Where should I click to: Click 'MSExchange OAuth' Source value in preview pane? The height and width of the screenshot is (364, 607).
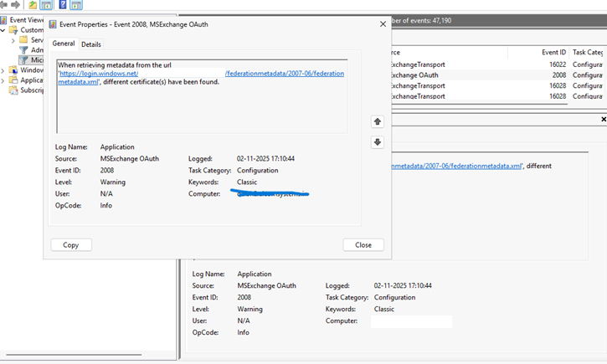[267, 285]
